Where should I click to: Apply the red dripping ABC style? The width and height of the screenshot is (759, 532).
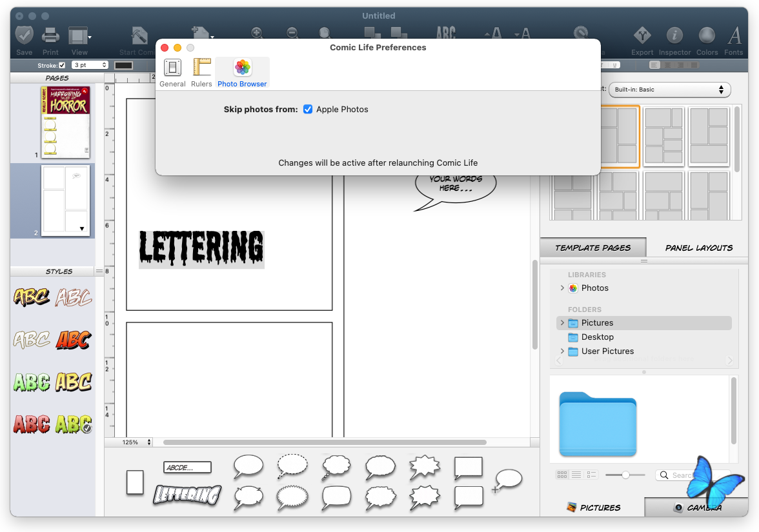32,424
